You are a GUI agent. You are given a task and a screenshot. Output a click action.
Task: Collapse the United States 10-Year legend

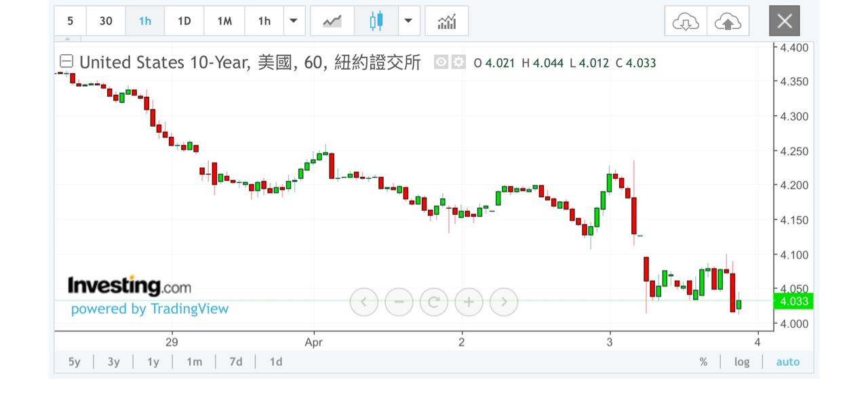point(66,61)
